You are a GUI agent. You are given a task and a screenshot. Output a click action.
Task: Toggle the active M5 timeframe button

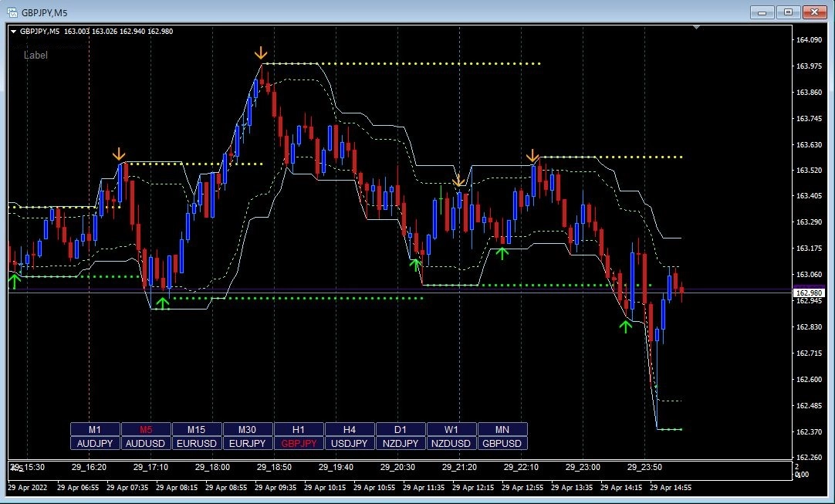146,429
